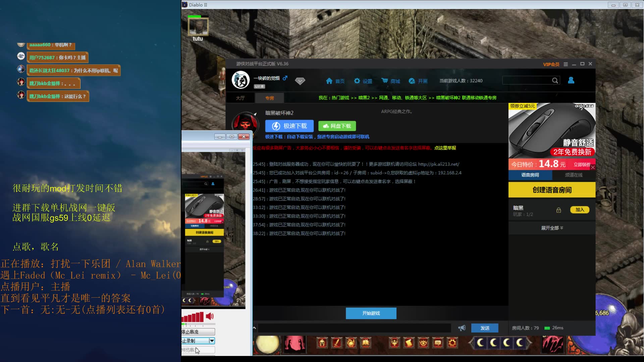This screenshot has height=362, width=644.
Task: Open the book quest icon in game bar
Action: [366, 343]
